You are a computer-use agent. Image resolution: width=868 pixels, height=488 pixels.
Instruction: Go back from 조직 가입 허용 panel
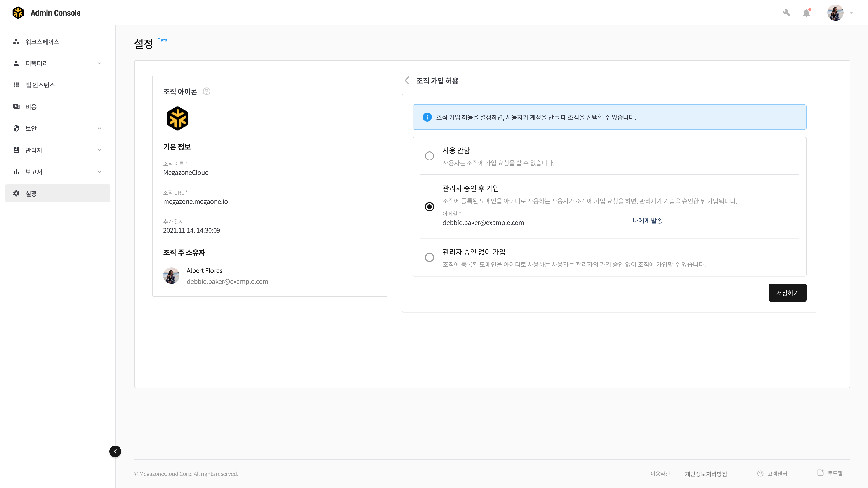pos(407,80)
